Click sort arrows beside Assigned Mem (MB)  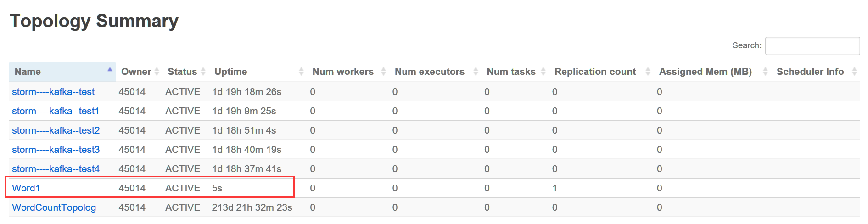click(x=765, y=72)
